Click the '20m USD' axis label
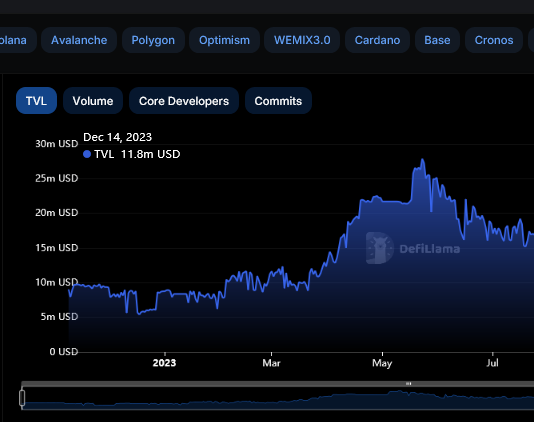This screenshot has width=534, height=422. point(57,213)
